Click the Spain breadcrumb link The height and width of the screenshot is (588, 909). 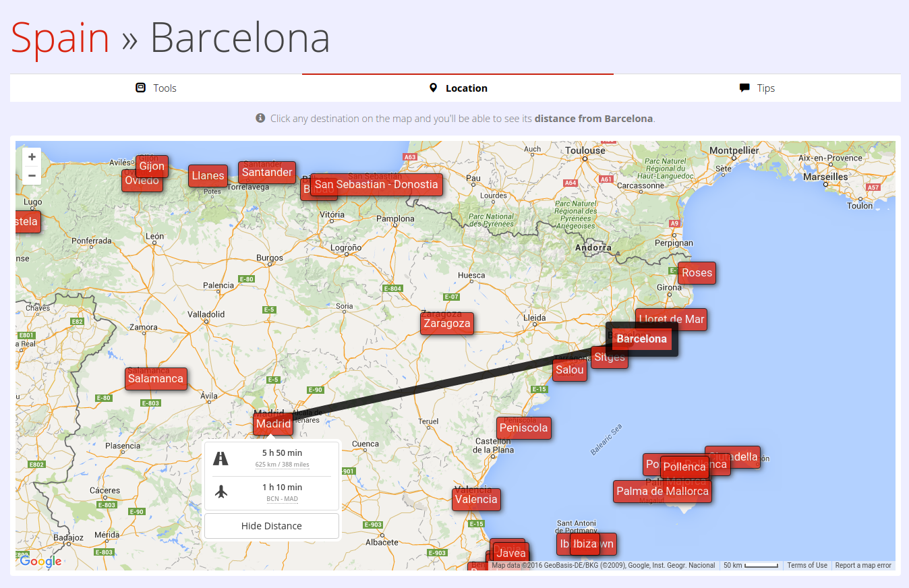(60, 38)
